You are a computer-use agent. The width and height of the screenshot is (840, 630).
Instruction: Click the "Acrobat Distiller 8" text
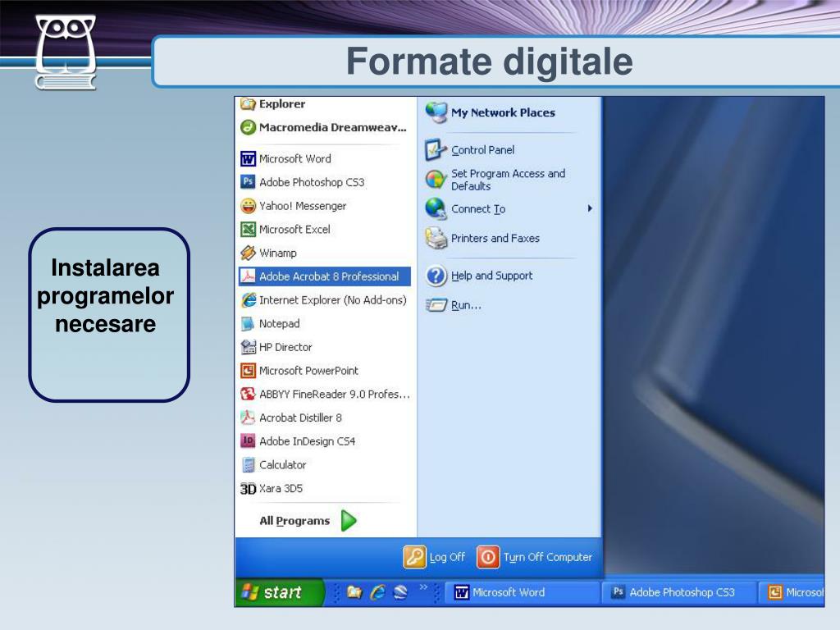tap(300, 418)
